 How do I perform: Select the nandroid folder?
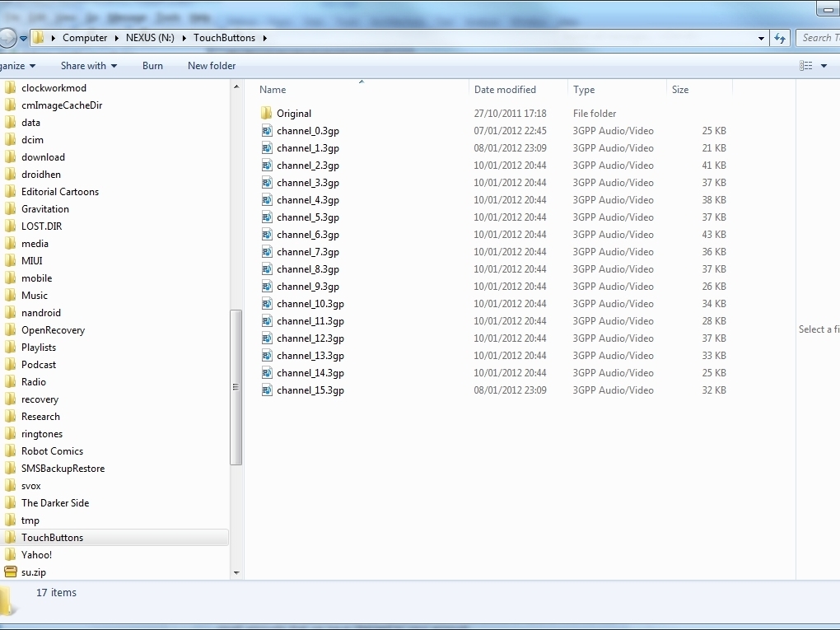click(x=41, y=312)
